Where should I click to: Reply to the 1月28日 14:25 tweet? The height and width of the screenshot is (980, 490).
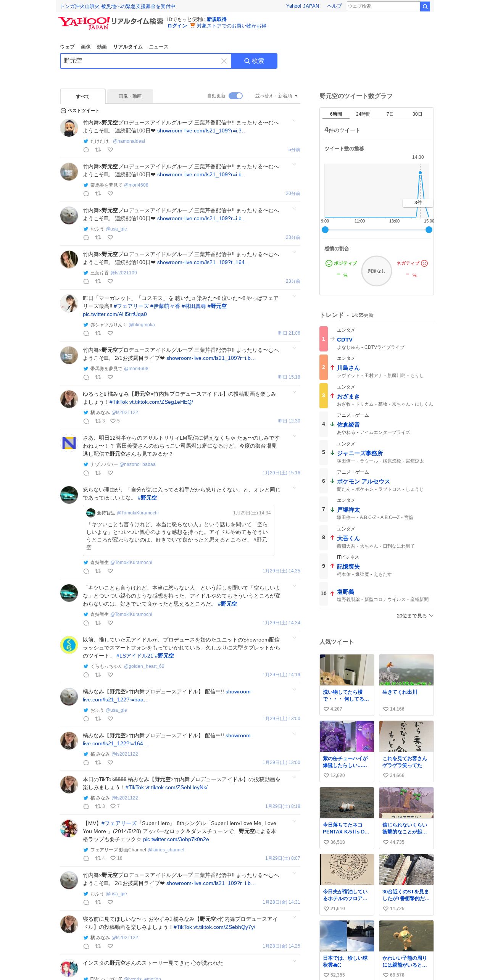point(86,946)
